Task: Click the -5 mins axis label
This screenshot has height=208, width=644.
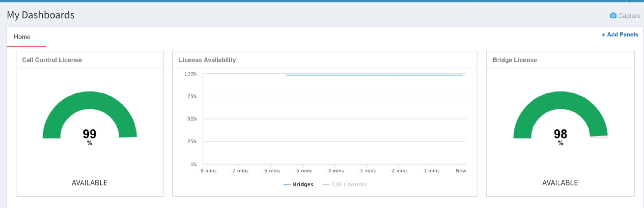Action: point(303,170)
